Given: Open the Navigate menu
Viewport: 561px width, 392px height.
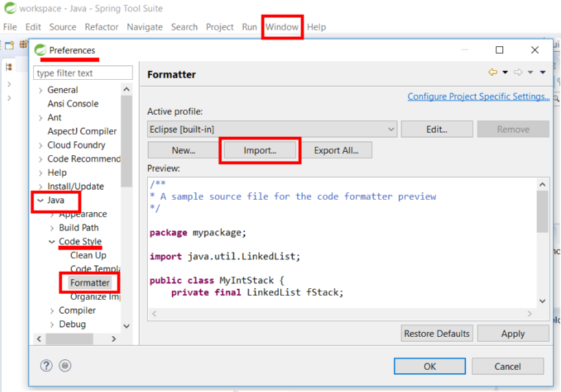Looking at the screenshot, I should point(145,27).
